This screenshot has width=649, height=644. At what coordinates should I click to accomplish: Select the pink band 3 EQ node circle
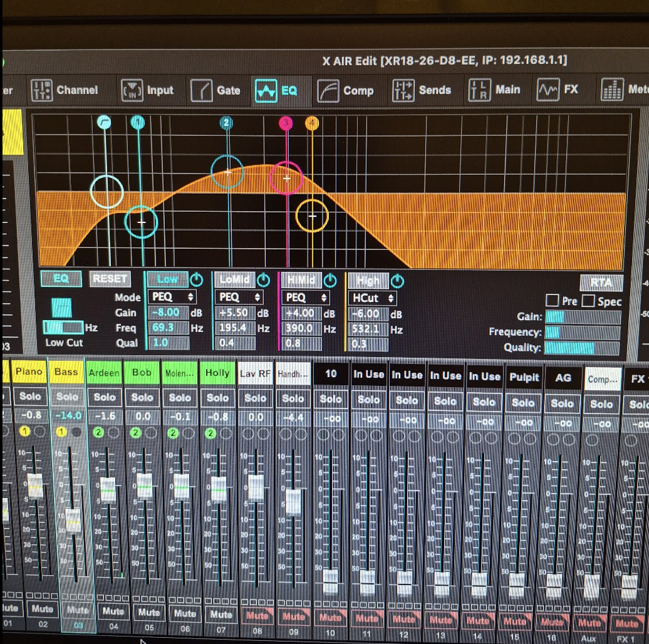(x=286, y=178)
